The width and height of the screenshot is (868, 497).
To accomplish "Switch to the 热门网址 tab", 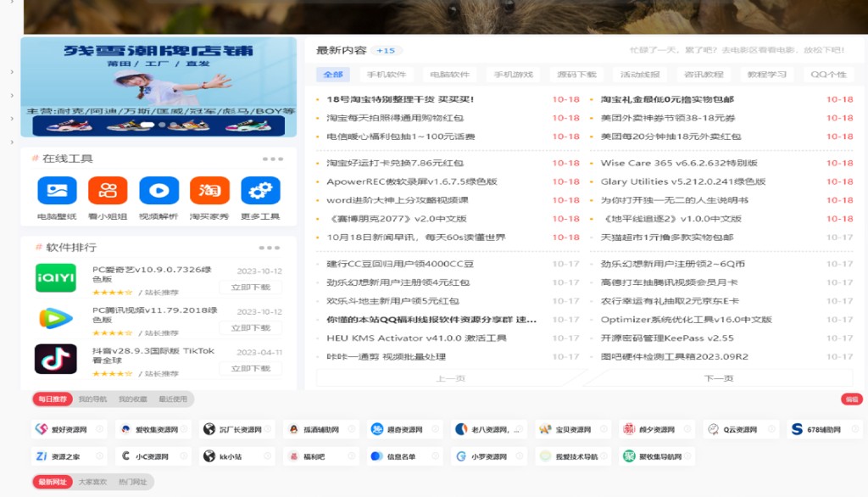I will [133, 482].
